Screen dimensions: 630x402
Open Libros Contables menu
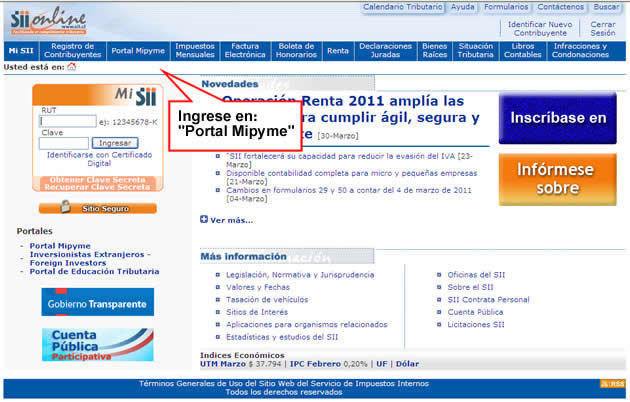click(x=523, y=51)
